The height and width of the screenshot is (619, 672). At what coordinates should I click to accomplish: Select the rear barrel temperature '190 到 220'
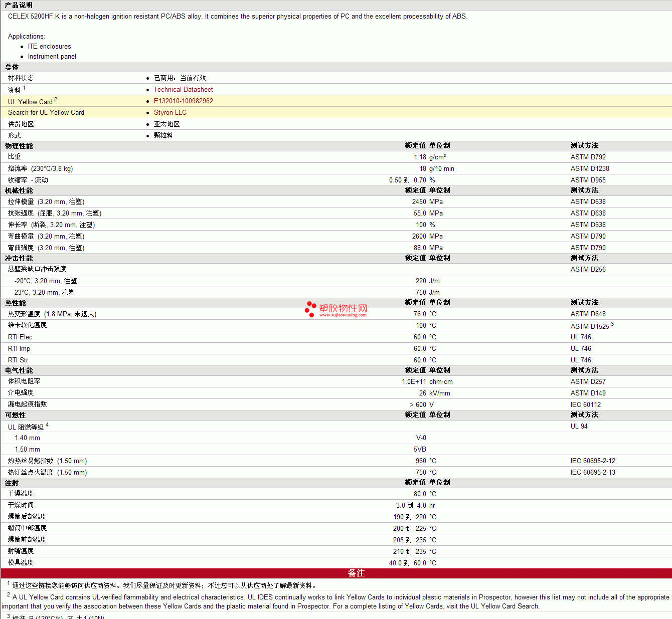point(410,517)
